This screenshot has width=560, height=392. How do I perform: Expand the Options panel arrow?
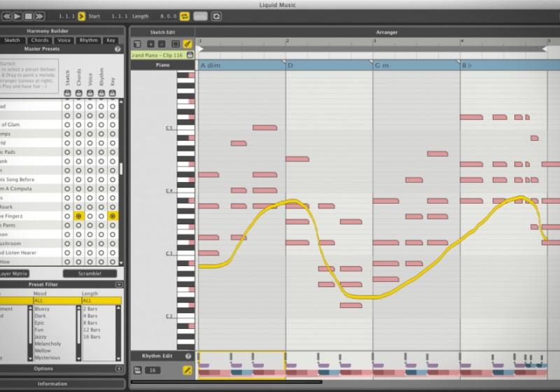pyautogui.click(x=119, y=368)
